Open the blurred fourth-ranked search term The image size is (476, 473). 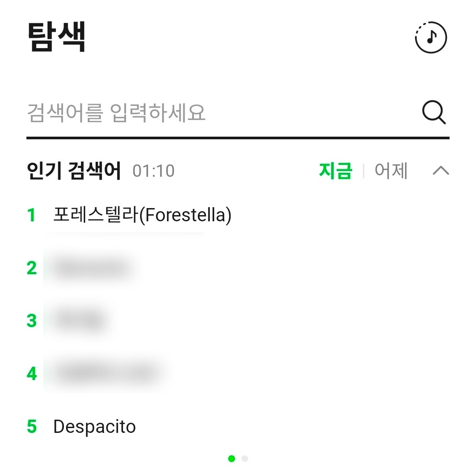pos(106,374)
